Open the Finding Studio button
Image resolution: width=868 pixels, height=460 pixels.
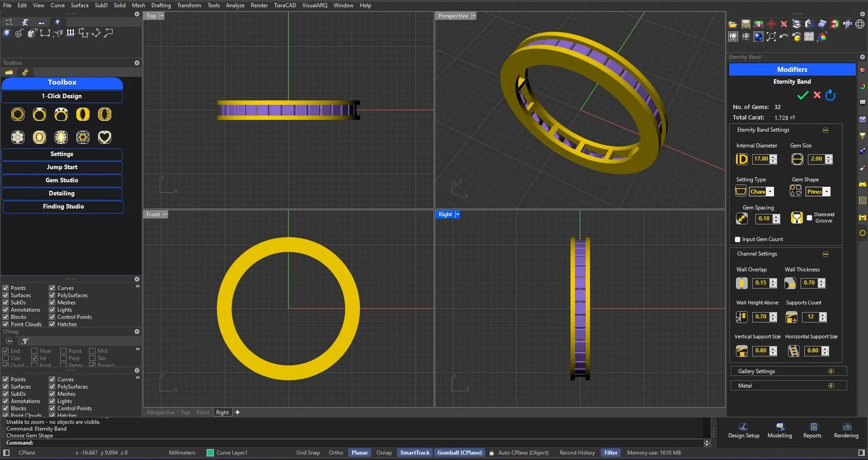pos(63,207)
